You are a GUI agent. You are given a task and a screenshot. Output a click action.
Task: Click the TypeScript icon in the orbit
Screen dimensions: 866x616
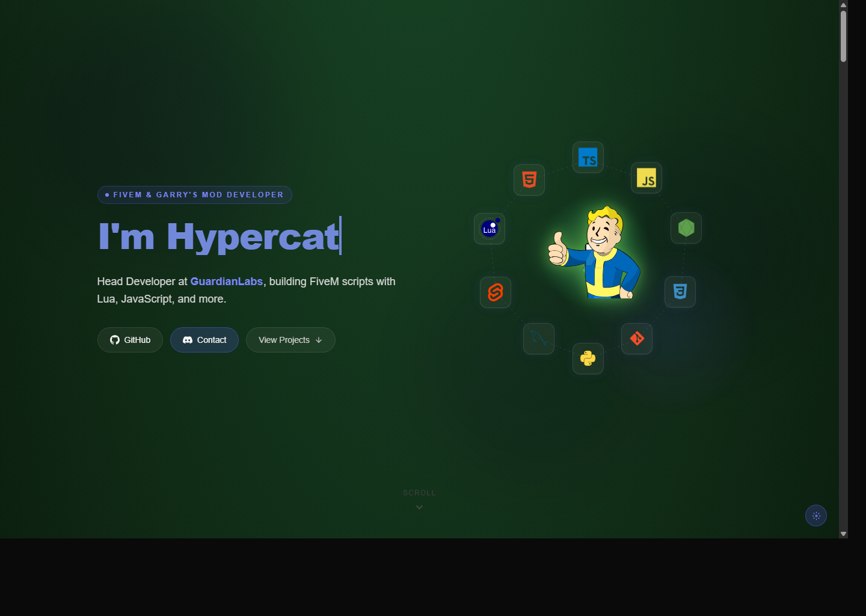[x=588, y=158]
